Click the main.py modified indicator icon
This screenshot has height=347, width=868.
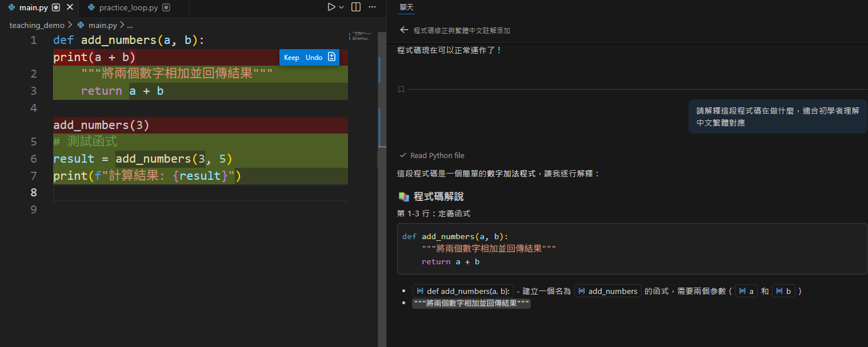point(56,8)
